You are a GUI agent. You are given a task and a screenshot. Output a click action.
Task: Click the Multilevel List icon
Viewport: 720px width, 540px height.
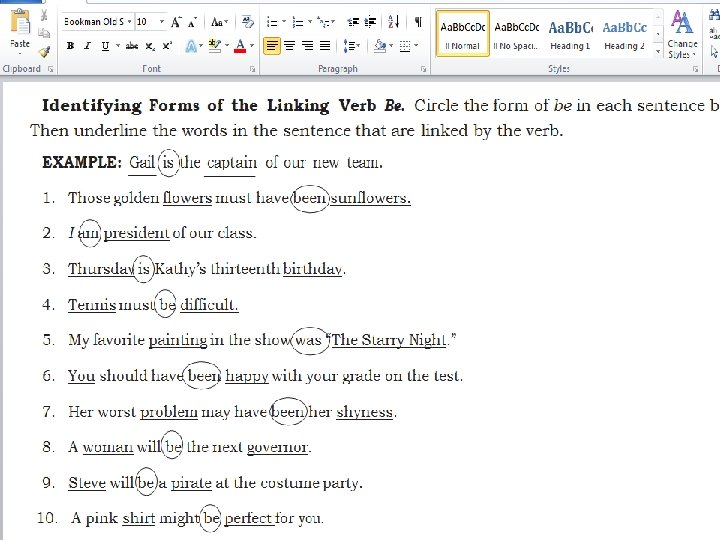(324, 22)
